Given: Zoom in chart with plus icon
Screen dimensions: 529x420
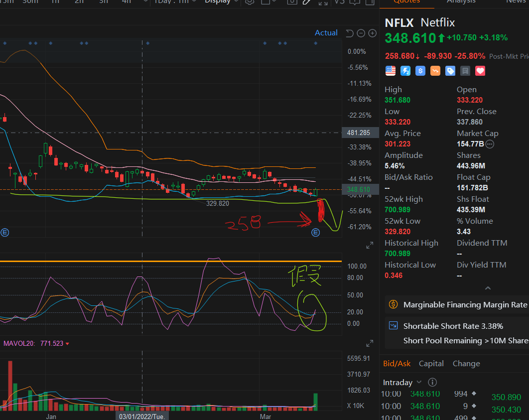Looking at the screenshot, I should pos(372,33).
